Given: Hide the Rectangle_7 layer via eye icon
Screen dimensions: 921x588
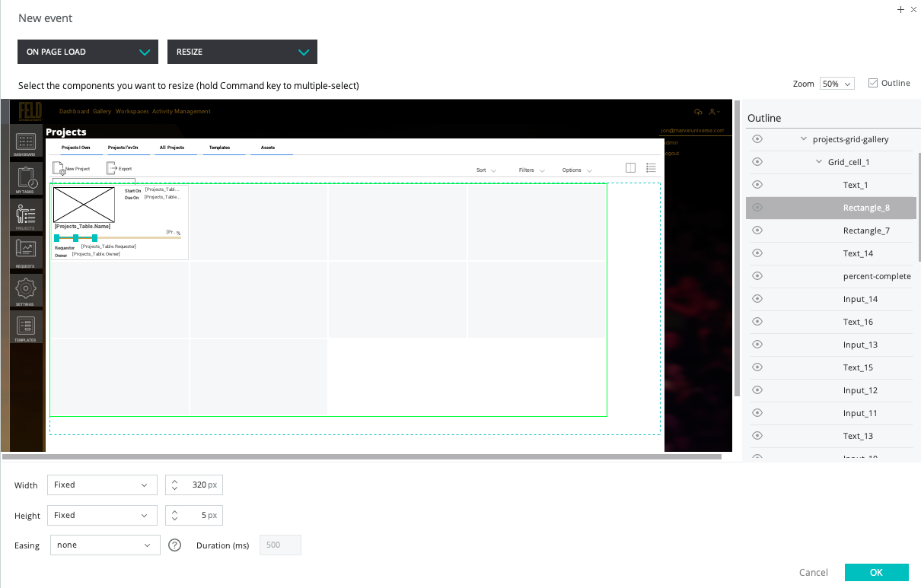Looking at the screenshot, I should click(757, 230).
